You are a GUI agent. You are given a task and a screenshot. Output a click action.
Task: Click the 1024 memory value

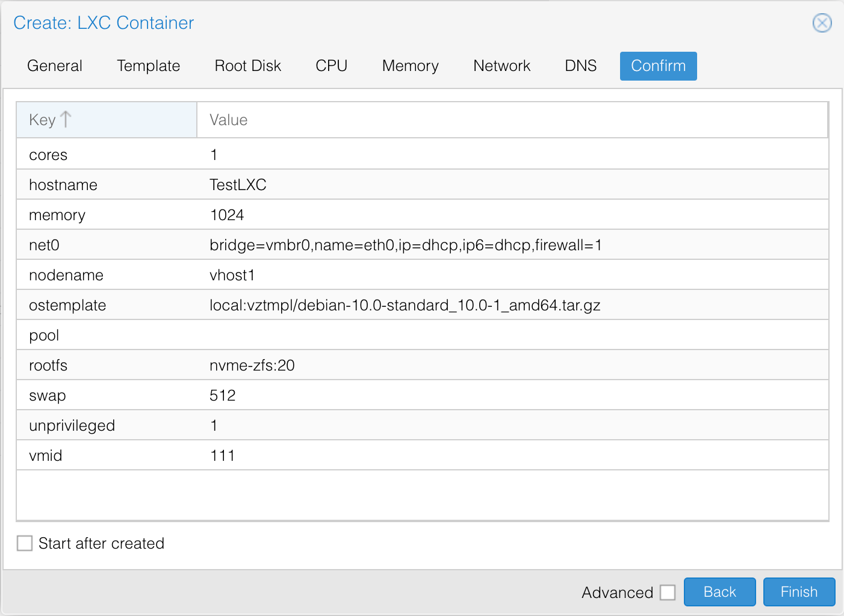click(227, 215)
